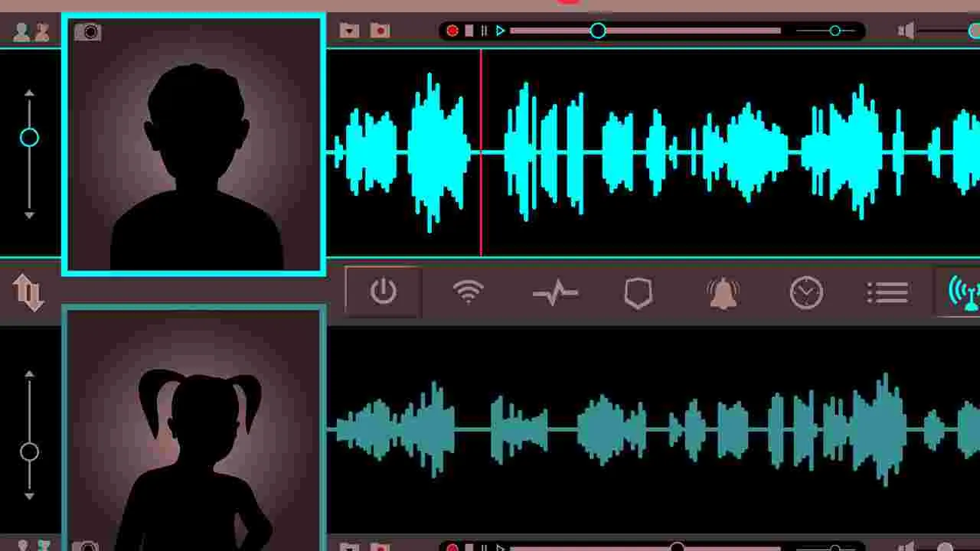Viewport: 980px width, 551px height.
Task: Click up arrow of top channel level slider
Action: 29,93
